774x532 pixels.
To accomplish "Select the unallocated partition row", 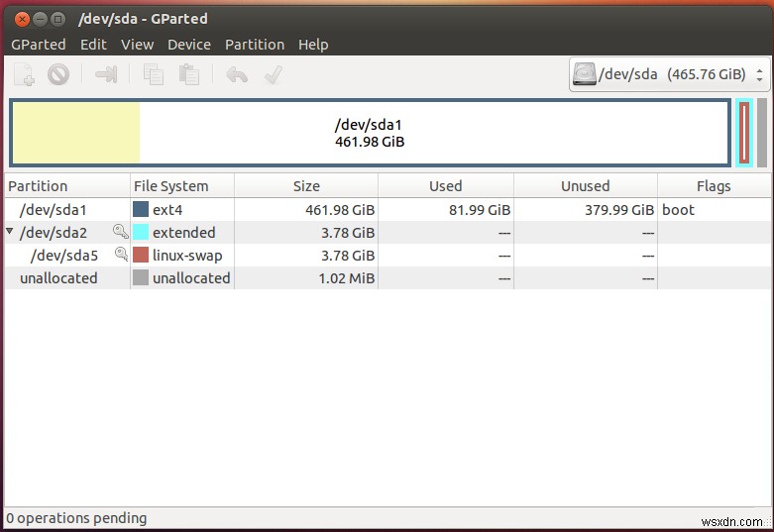I will (387, 277).
